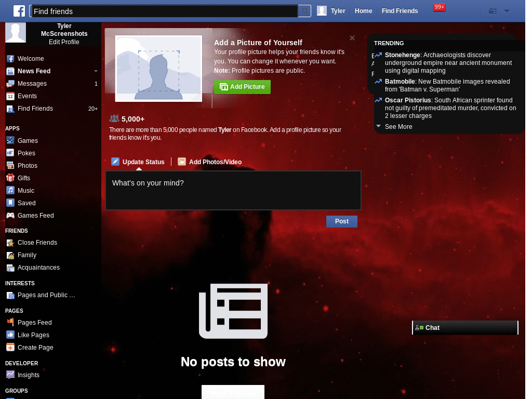Expand the account menu arrow in top bar
Image resolution: width=532 pixels, height=399 pixels.
click(x=507, y=11)
